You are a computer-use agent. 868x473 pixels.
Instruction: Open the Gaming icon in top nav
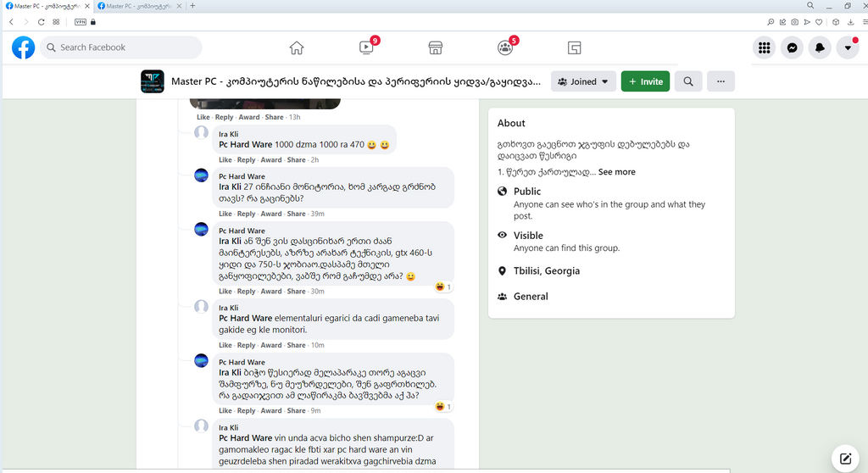coord(575,48)
